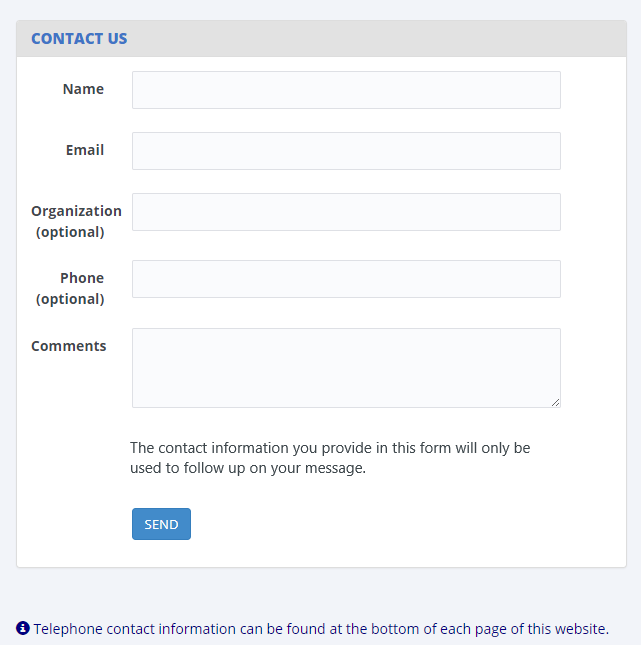Select the Organization input field
Image resolution: width=641 pixels, height=645 pixels.
click(x=346, y=212)
